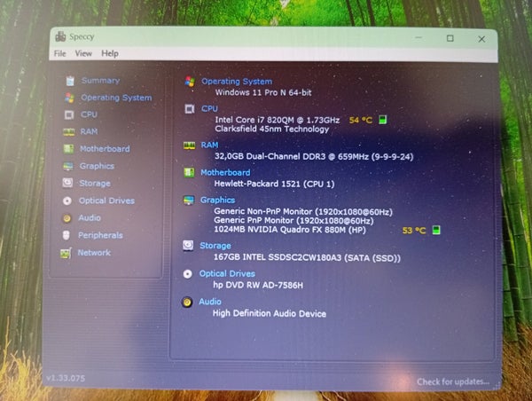Click the Audio speaker icon in sidebar
This screenshot has width=532, height=401.
pos(66,218)
